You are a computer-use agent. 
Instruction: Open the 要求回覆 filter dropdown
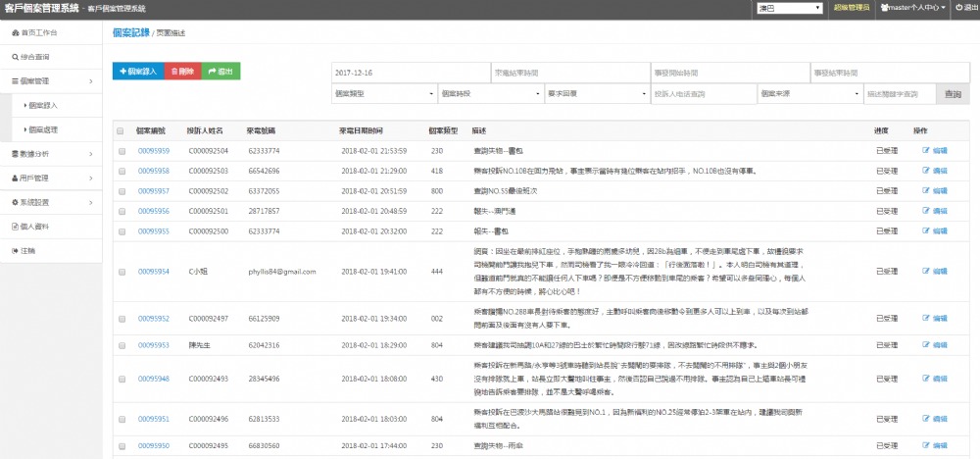coord(598,94)
